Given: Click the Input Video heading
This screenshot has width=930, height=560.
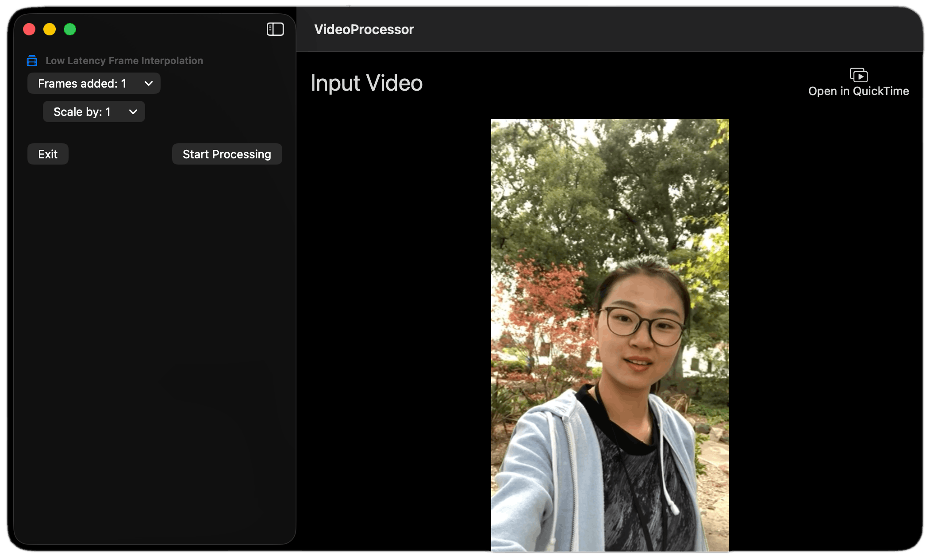Looking at the screenshot, I should click(366, 83).
